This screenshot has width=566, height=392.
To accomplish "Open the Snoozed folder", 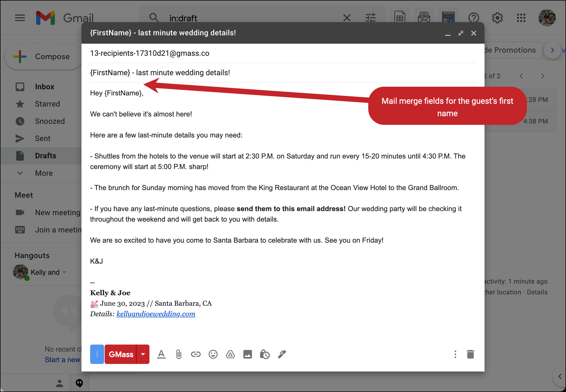I will pos(50,121).
